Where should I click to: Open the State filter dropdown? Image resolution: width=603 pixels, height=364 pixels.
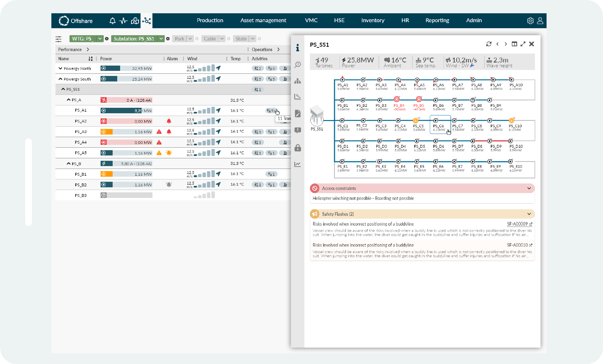tap(253, 39)
